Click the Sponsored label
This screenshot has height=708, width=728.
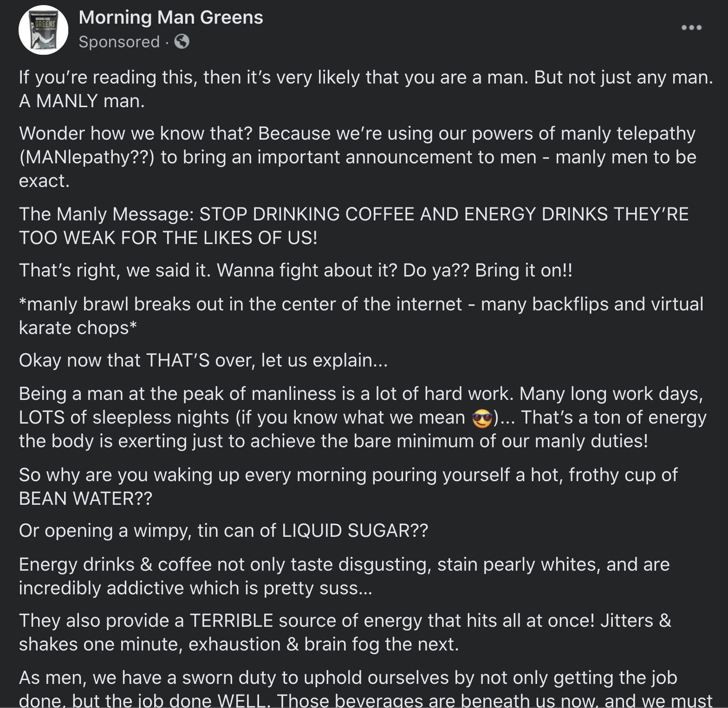point(119,42)
